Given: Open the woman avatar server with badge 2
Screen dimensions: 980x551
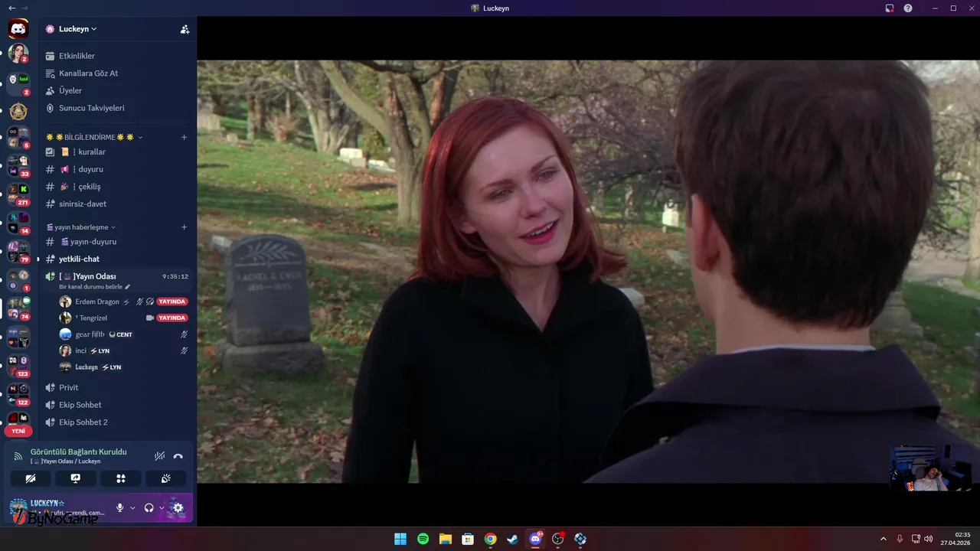Looking at the screenshot, I should pos(18,54).
